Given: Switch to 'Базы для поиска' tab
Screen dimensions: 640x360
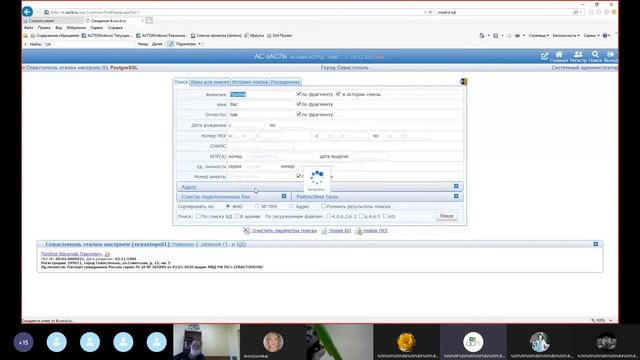Looking at the screenshot, I should point(210,82).
